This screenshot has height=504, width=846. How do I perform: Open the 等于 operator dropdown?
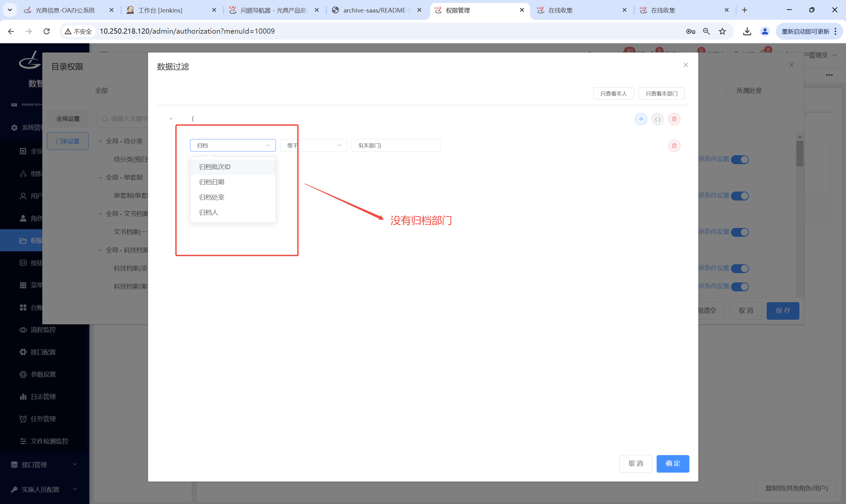pos(314,145)
